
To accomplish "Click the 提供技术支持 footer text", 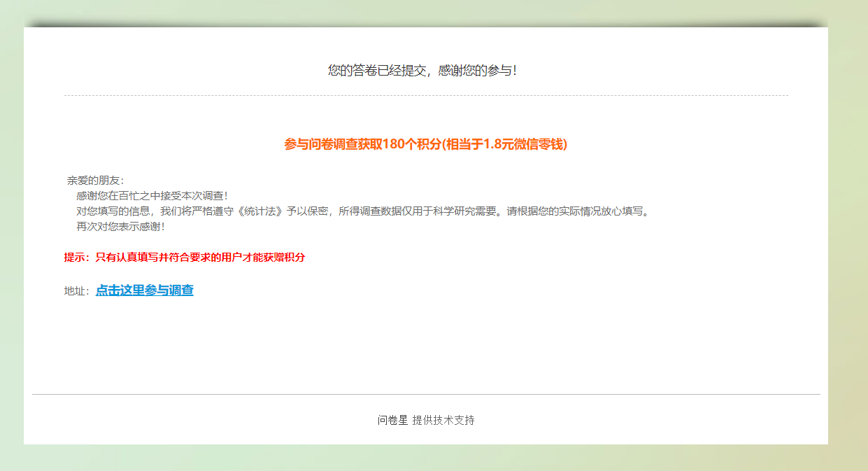I will [443, 420].
